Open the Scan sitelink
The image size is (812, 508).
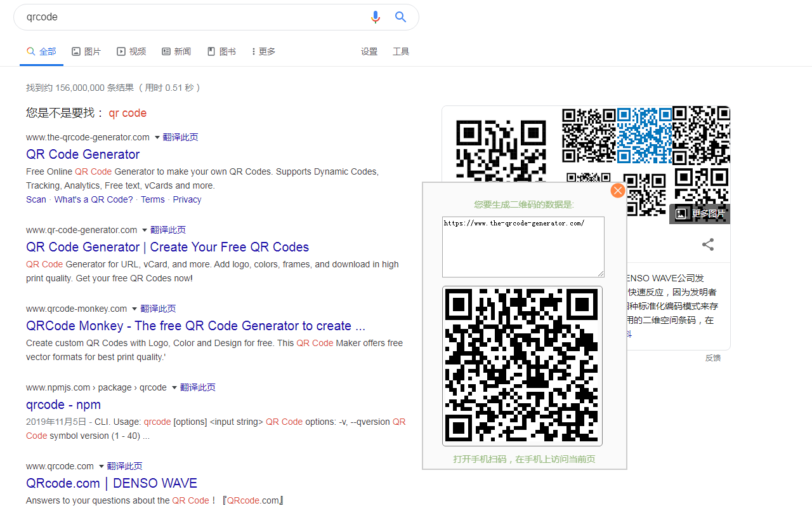[36, 199]
